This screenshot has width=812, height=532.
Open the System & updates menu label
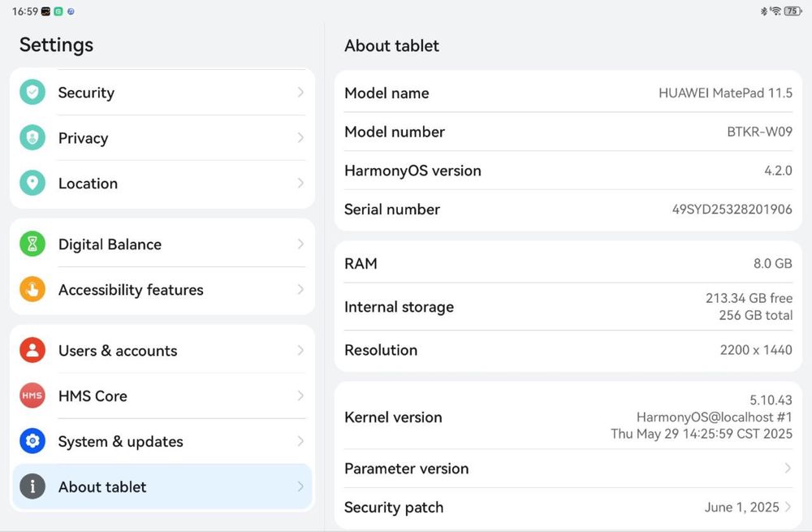tap(121, 442)
